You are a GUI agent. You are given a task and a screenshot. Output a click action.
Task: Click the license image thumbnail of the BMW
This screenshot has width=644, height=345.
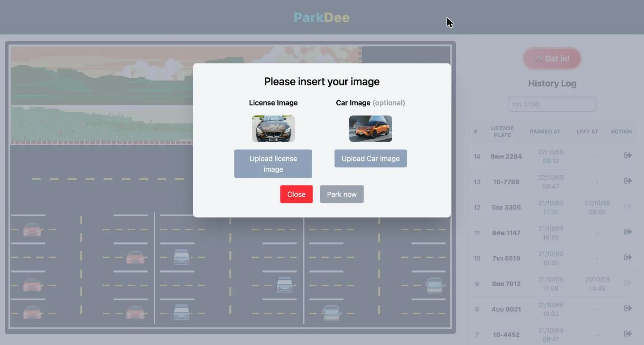[x=273, y=129]
